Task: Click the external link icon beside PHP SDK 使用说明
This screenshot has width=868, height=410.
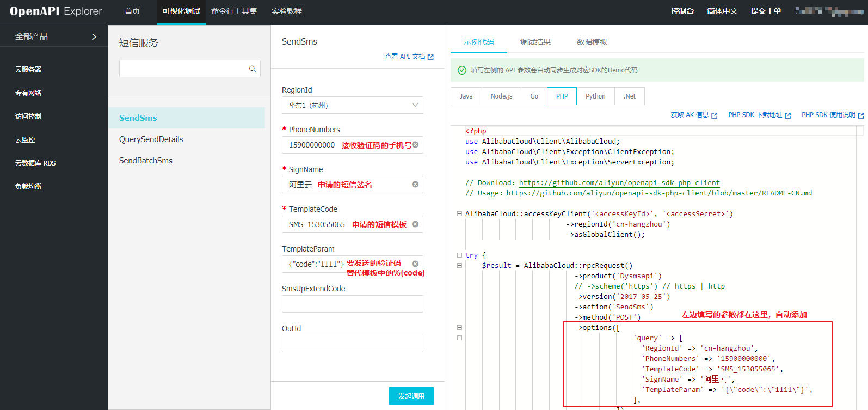Action: (861, 115)
